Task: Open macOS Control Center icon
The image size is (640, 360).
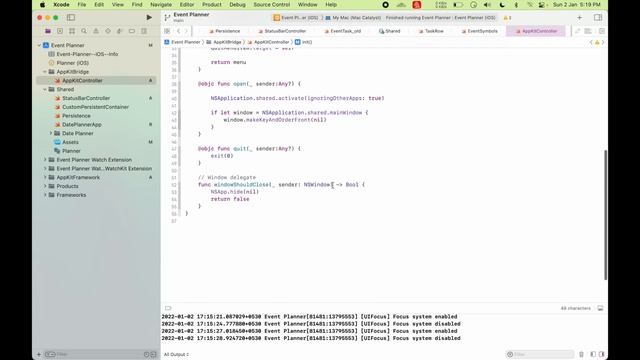Action: click(541, 4)
